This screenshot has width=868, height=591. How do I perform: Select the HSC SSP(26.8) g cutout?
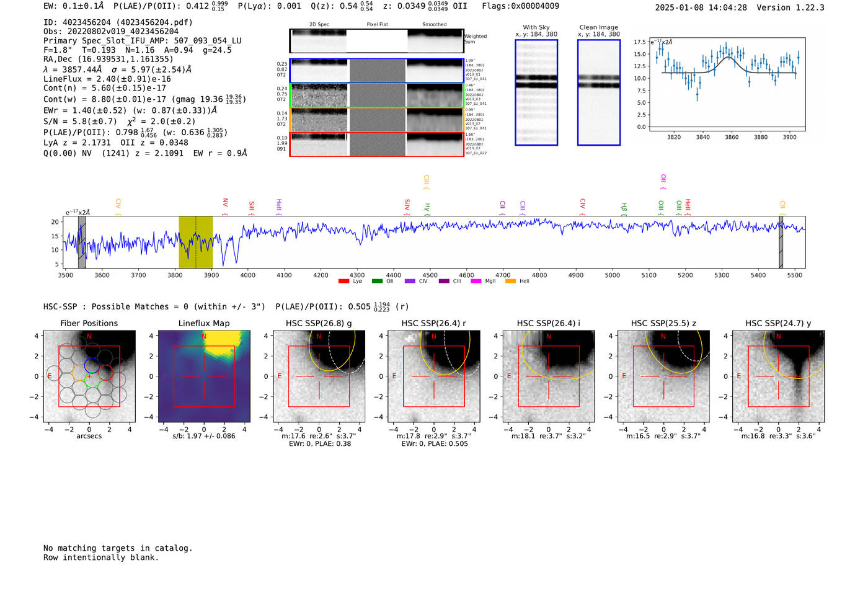(319, 376)
